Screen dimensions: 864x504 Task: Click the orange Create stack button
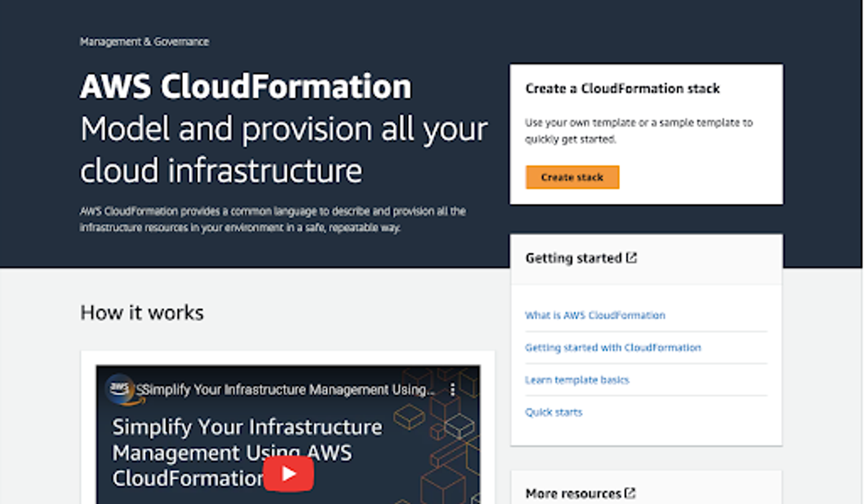tap(572, 177)
